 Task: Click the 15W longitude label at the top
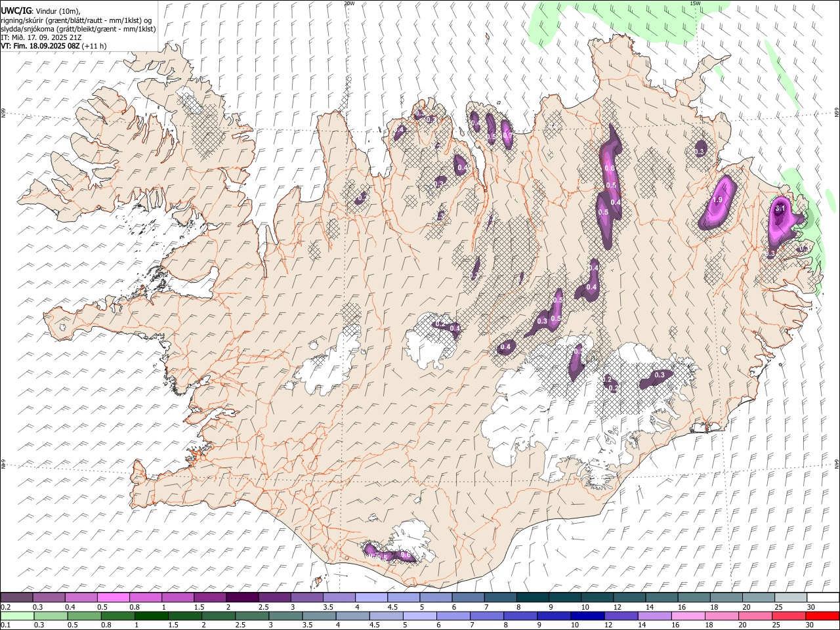(694, 3)
